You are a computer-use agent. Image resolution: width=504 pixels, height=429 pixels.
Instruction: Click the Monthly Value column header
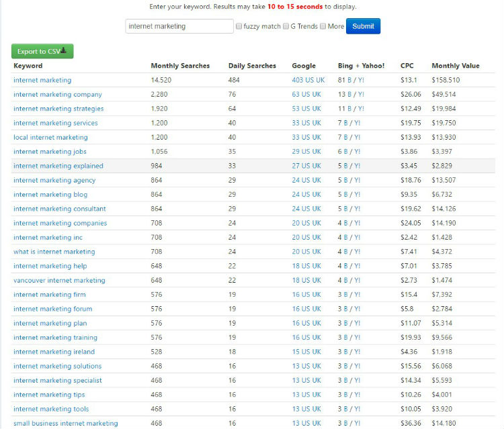click(456, 66)
